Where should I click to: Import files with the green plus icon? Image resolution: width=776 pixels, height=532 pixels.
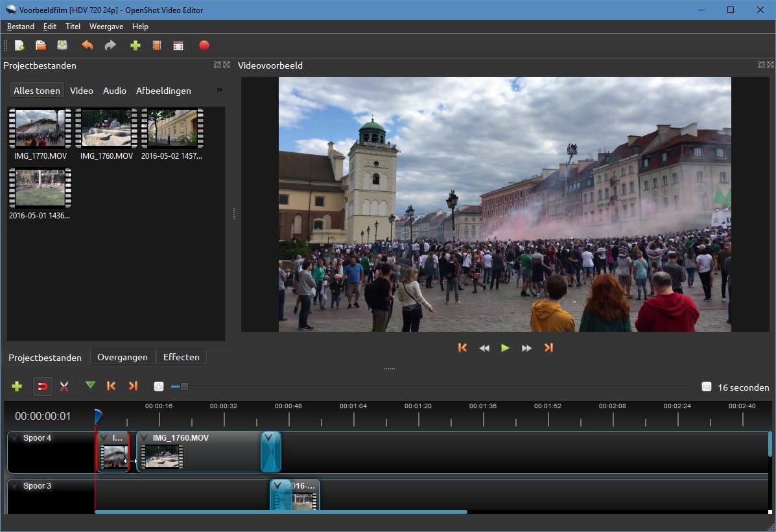point(135,45)
